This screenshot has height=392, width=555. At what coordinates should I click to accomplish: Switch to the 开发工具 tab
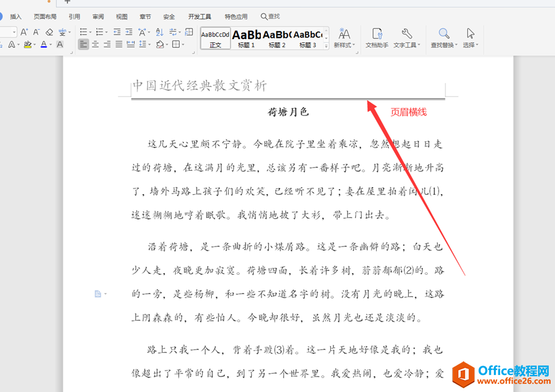coord(200,16)
